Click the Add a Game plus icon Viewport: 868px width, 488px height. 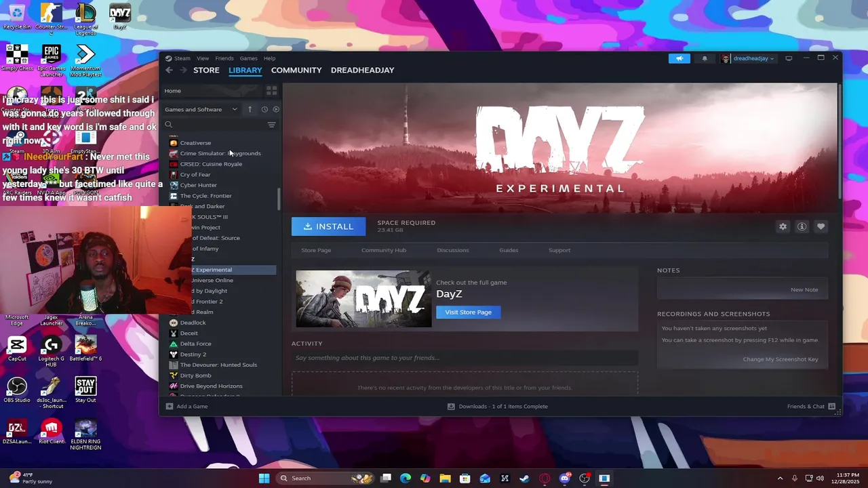[170, 407]
